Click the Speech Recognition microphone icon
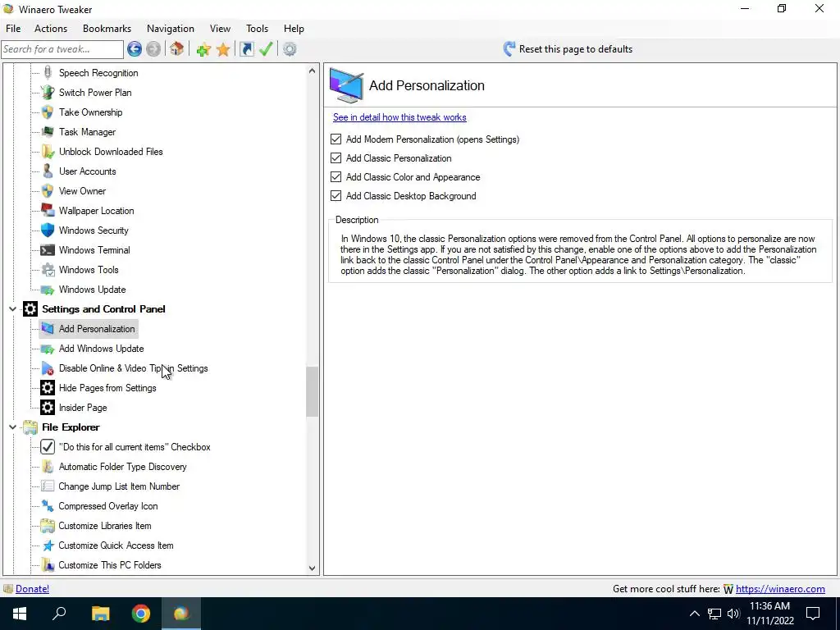 coord(48,73)
